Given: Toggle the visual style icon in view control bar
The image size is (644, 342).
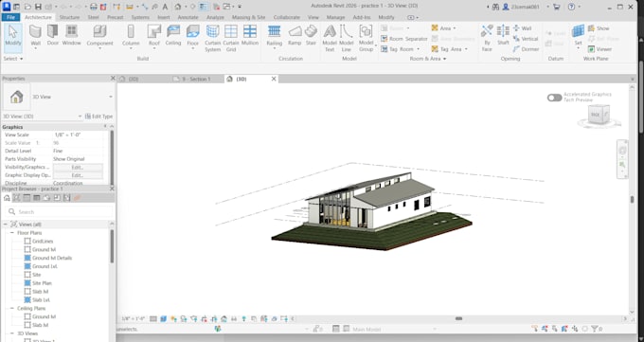Looking at the screenshot, I should click(x=163, y=319).
